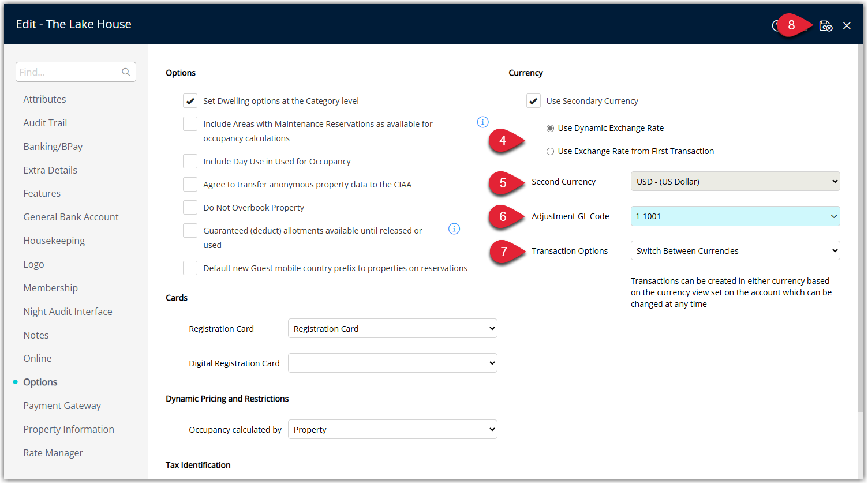
Task: Go to Property Information section
Action: 69,429
